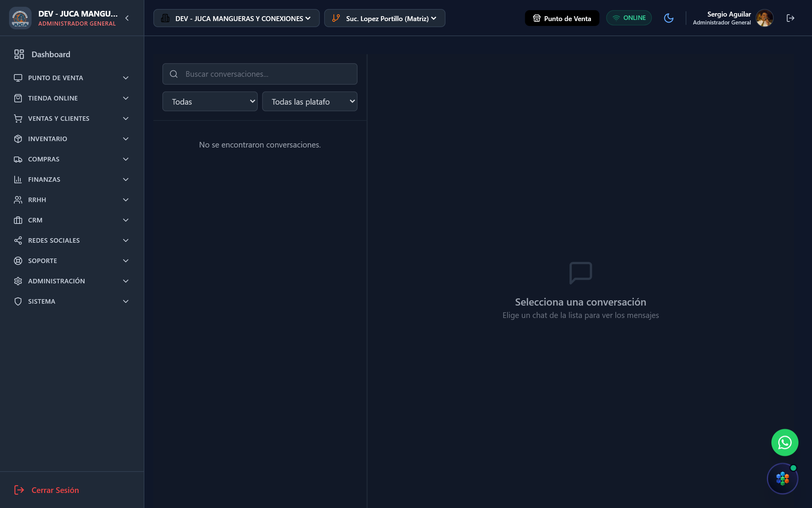Open the Todas las plataformas filter dropdown

coord(309,102)
